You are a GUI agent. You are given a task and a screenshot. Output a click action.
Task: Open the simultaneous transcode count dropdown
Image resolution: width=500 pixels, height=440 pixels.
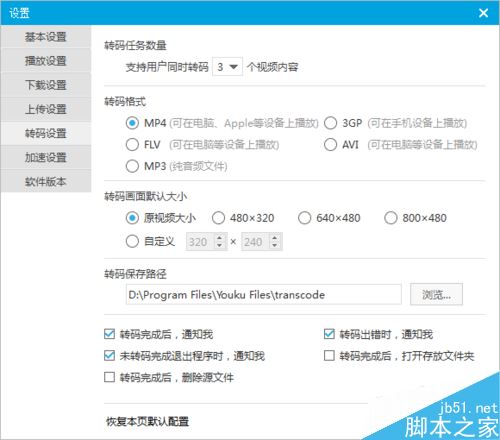coord(227,67)
